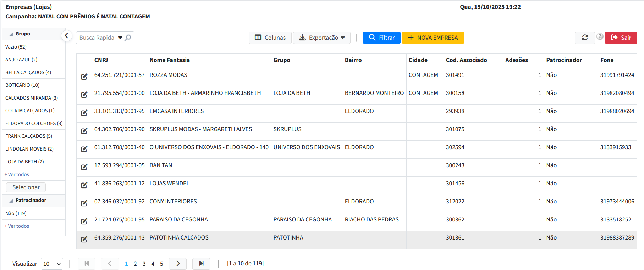Select Não (119) patrocinador filter
644x270 pixels.
click(x=16, y=213)
